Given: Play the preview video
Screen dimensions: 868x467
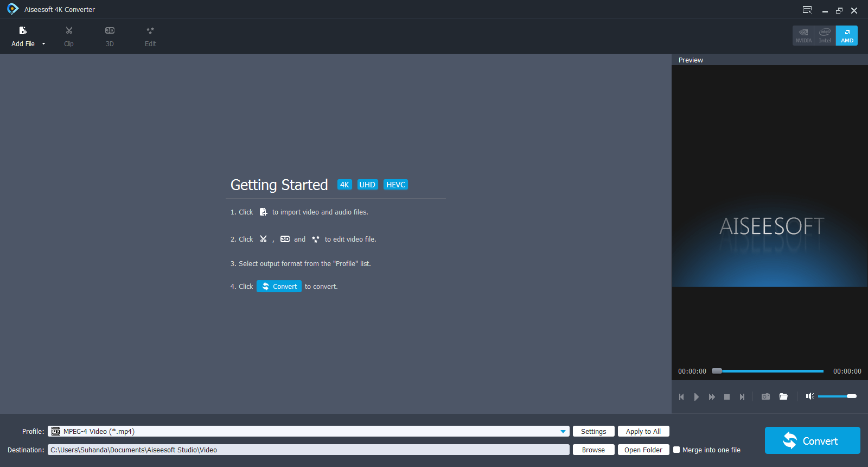Looking at the screenshot, I should 697,397.
